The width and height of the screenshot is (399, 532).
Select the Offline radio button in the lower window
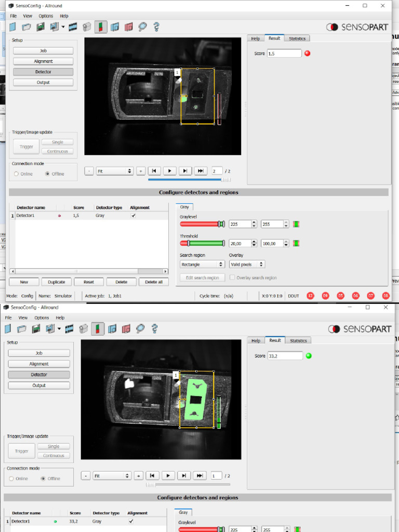(x=43, y=478)
